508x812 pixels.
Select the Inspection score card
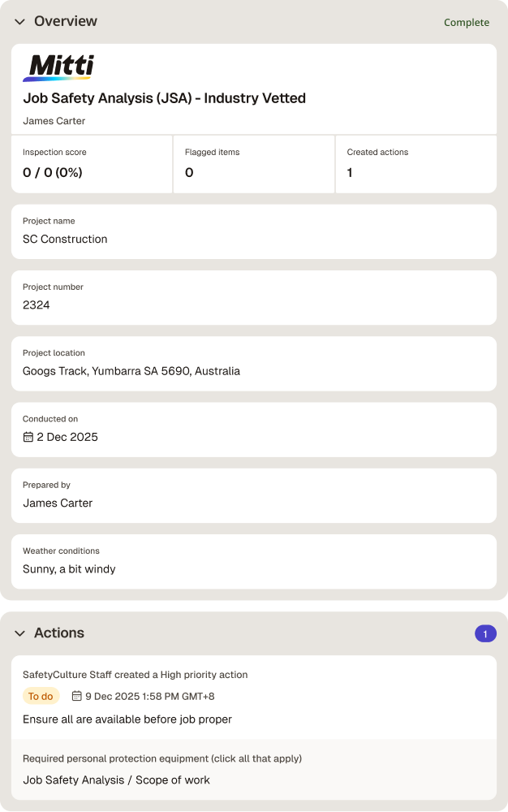[x=92, y=164]
